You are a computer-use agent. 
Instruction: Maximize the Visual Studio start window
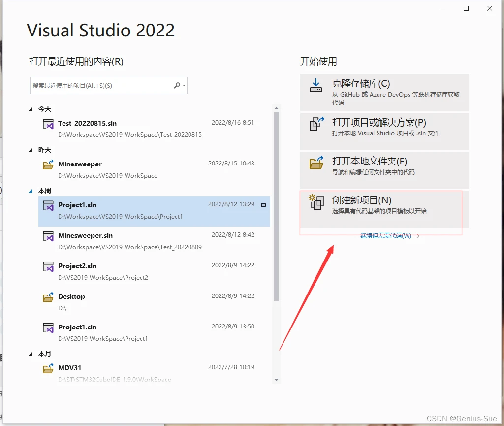coord(466,8)
